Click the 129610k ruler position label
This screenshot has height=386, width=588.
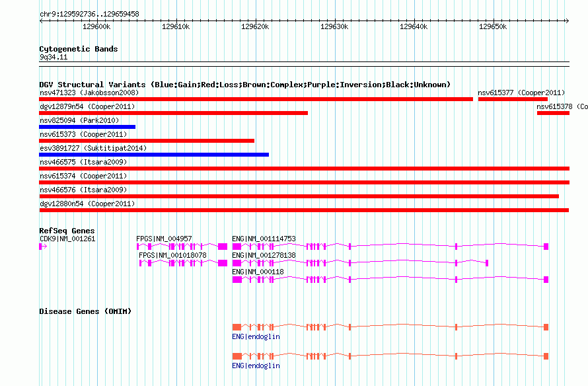pyautogui.click(x=176, y=26)
